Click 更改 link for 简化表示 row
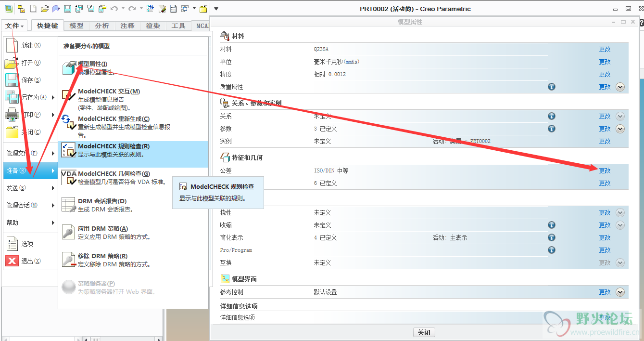Viewport: 644px width, 341px height. 605,237
